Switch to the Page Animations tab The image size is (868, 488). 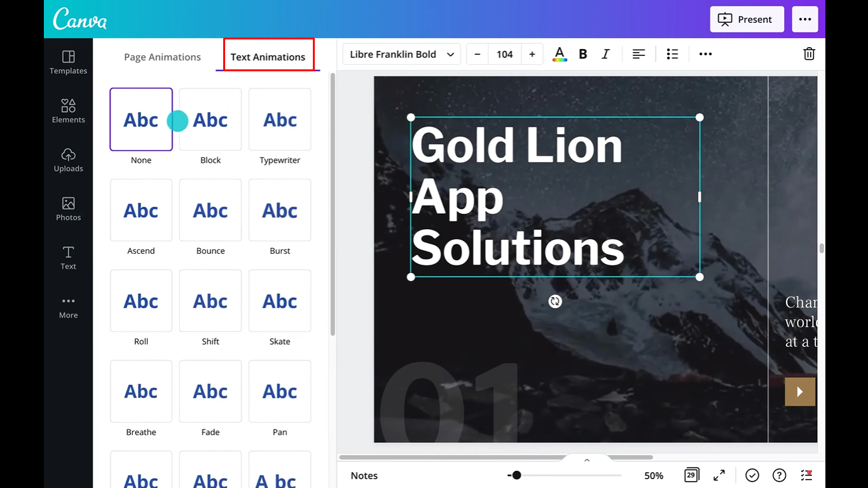coord(162,57)
